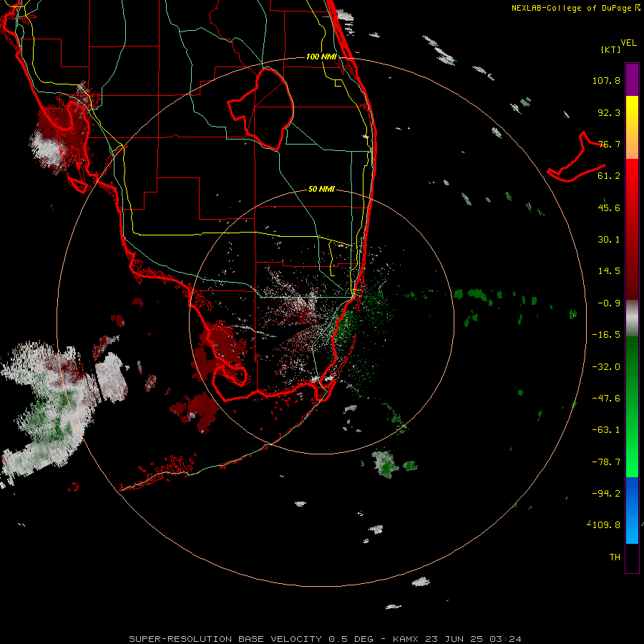Click the 30.1 velocity scale value
The height and width of the screenshot is (644, 644).
609,240
